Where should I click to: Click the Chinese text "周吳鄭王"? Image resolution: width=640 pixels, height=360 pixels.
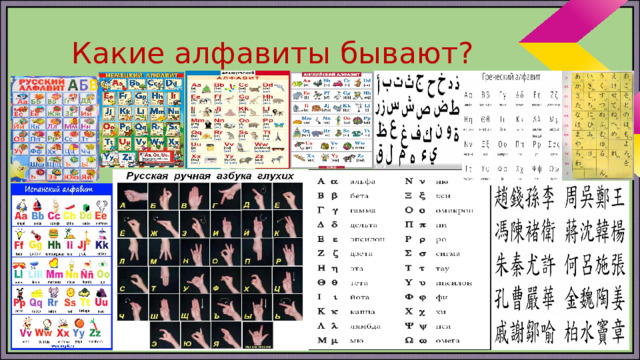pyautogui.click(x=596, y=198)
